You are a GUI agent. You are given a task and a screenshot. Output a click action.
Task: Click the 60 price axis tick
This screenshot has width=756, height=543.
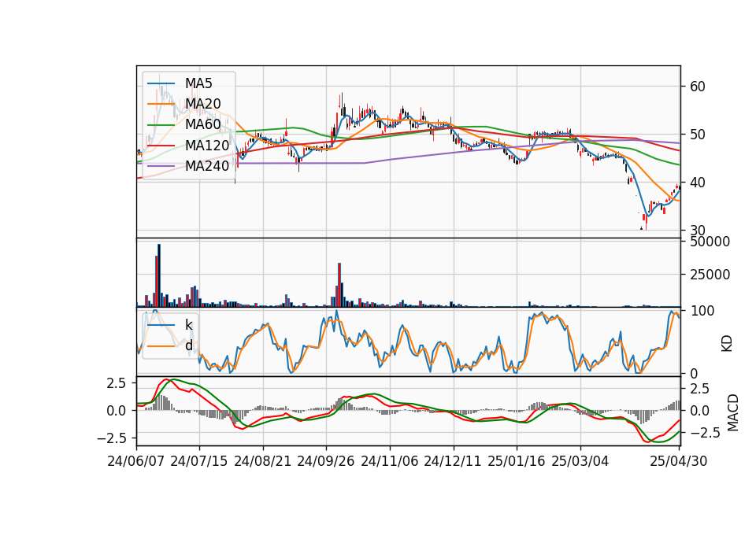pyautogui.click(x=697, y=87)
